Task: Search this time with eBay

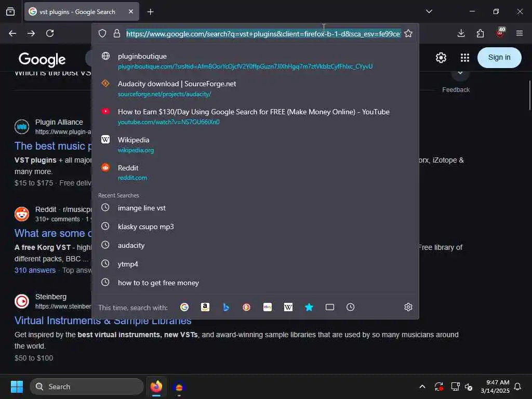Action: (268, 307)
